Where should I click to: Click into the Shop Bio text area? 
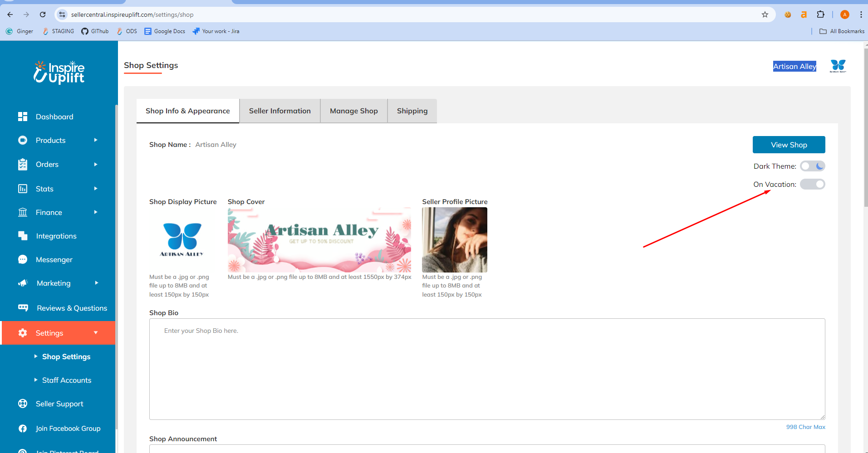[487, 369]
